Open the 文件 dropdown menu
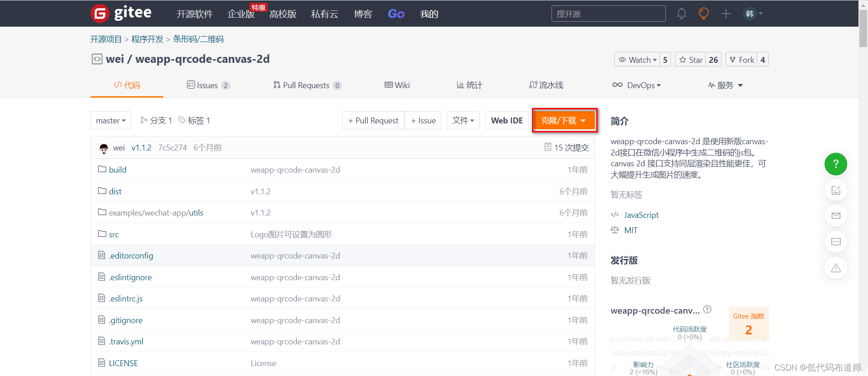The image size is (868, 376). point(463,120)
